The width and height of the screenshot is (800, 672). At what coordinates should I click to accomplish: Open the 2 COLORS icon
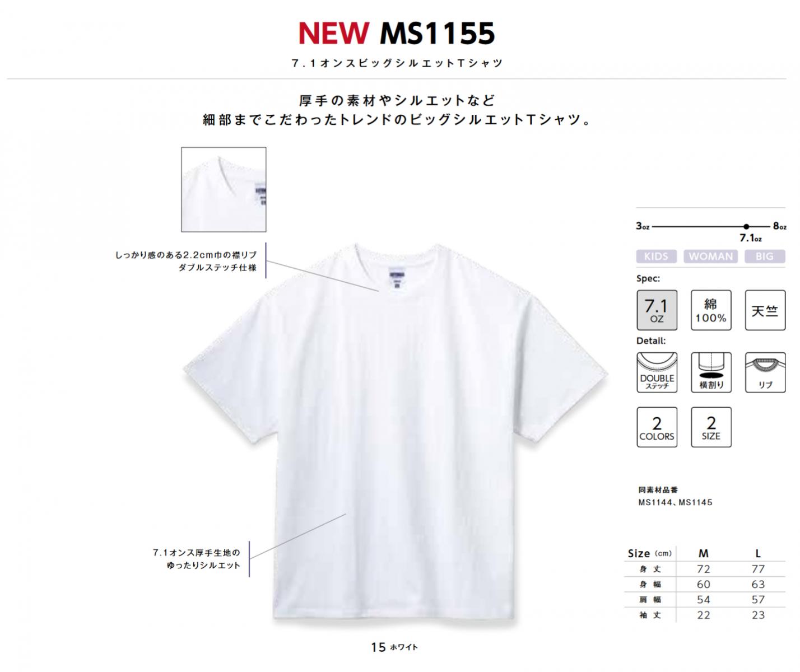(657, 427)
